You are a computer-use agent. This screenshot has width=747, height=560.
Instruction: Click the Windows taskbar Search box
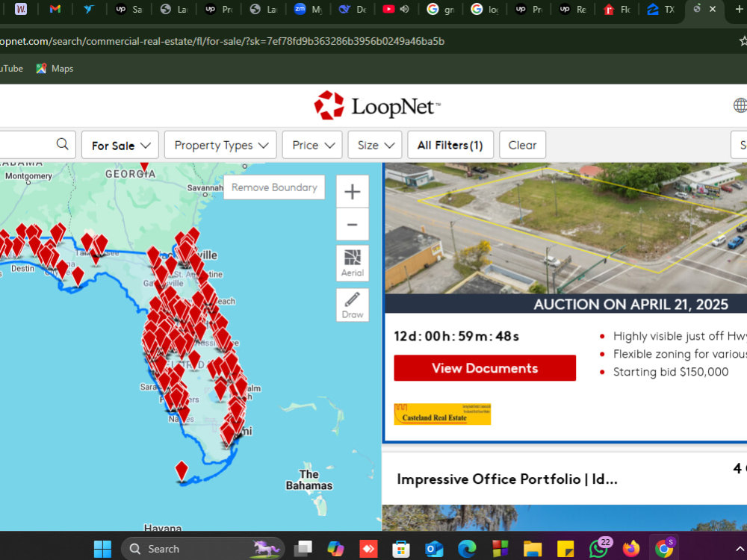point(203,549)
